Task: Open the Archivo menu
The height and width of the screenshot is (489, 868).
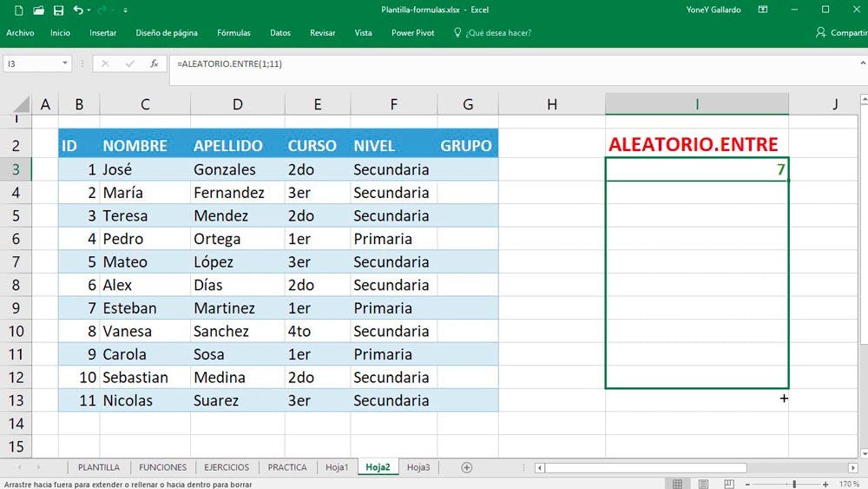Action: pos(20,33)
